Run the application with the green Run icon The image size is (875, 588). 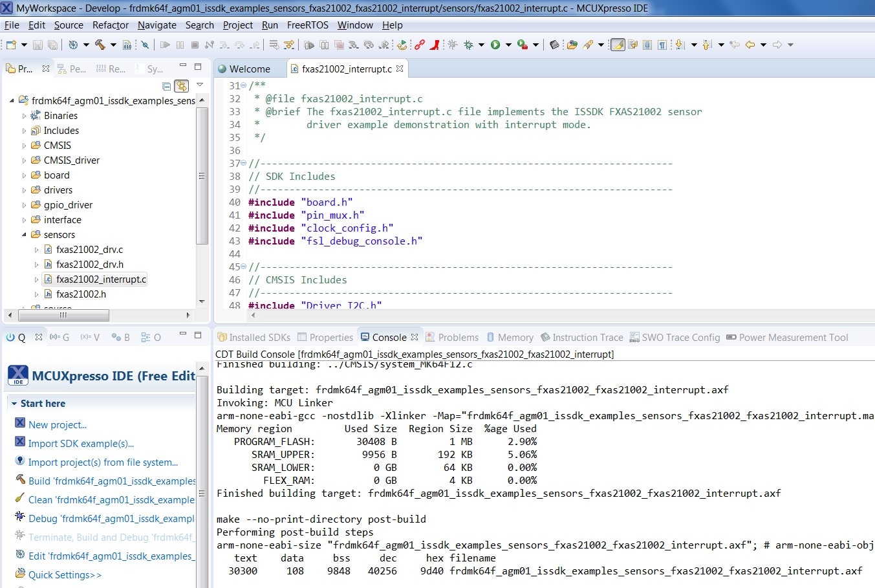[x=495, y=44]
